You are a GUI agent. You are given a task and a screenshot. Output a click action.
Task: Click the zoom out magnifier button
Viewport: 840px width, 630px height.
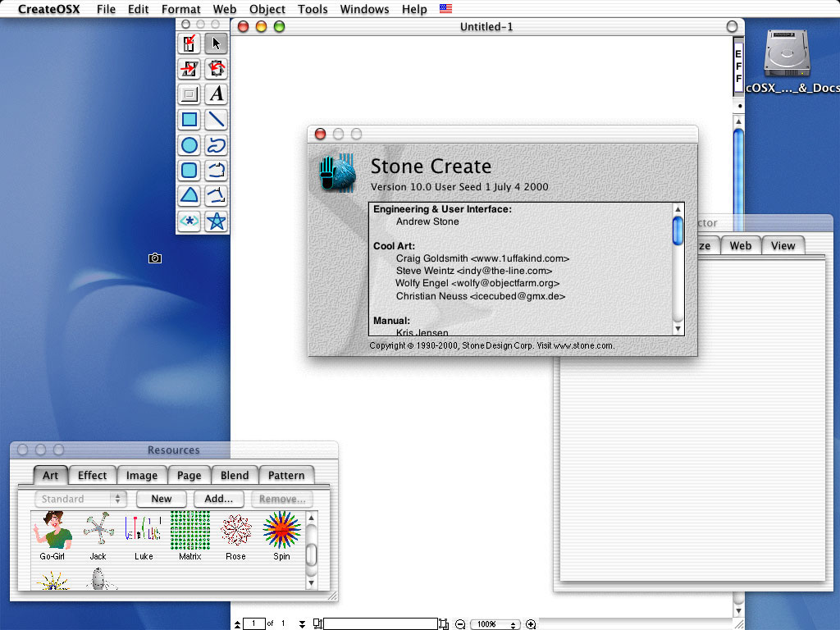[x=460, y=624]
